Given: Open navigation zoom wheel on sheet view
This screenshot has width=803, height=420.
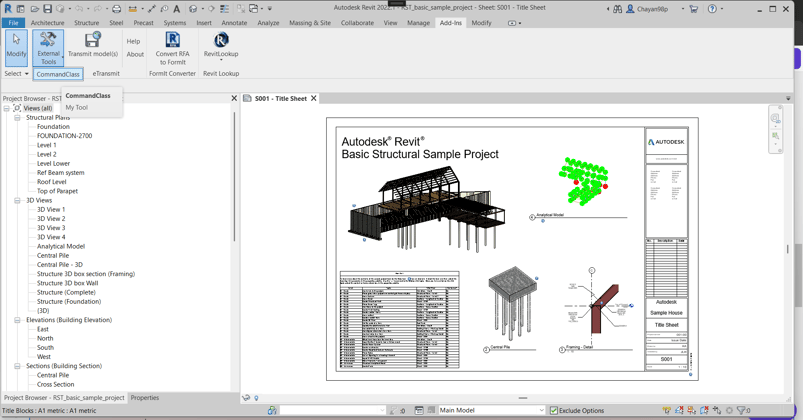Looking at the screenshot, I should [775, 119].
